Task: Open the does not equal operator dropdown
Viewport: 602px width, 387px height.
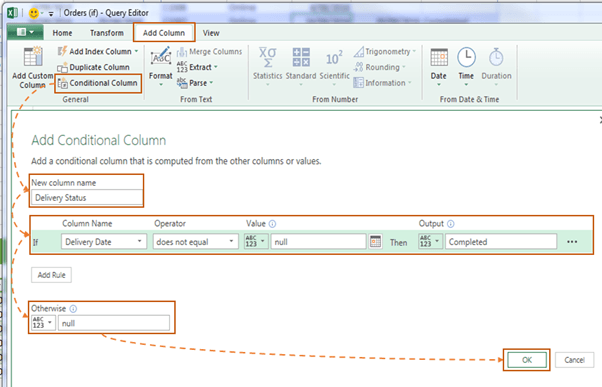Action: [x=195, y=242]
